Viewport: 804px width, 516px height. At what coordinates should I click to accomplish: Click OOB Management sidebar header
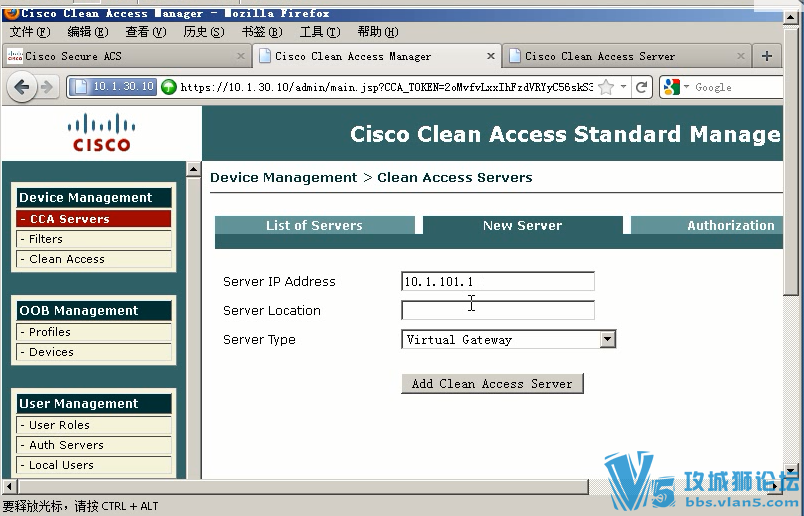point(93,310)
